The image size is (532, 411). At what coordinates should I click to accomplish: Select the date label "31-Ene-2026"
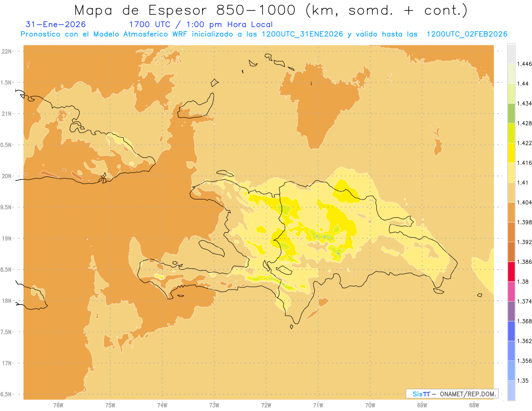(x=56, y=25)
